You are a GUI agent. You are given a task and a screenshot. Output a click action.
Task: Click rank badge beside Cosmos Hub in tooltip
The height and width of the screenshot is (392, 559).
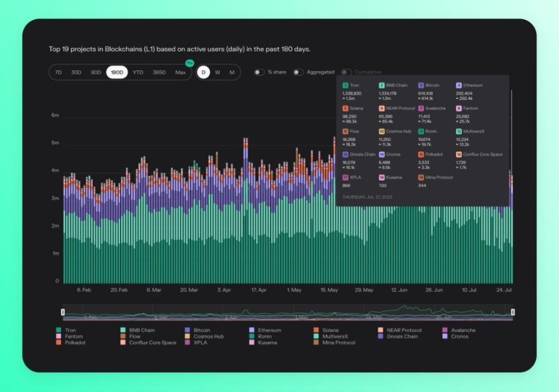382,132
